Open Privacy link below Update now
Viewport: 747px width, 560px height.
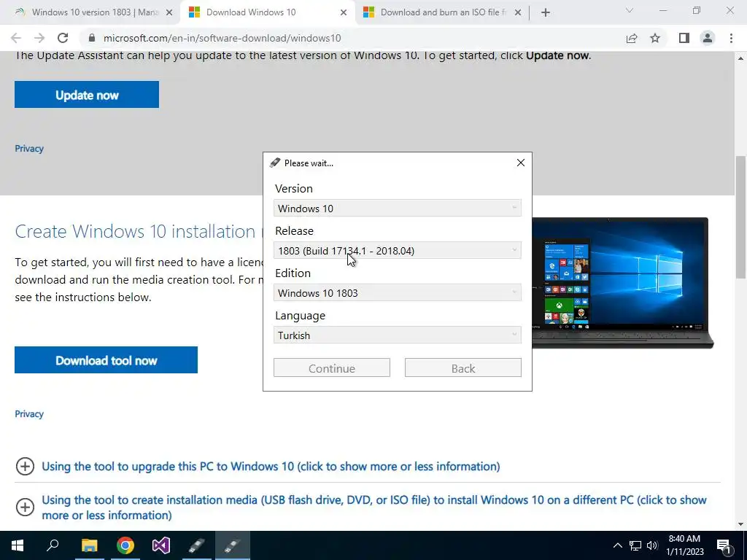29,149
